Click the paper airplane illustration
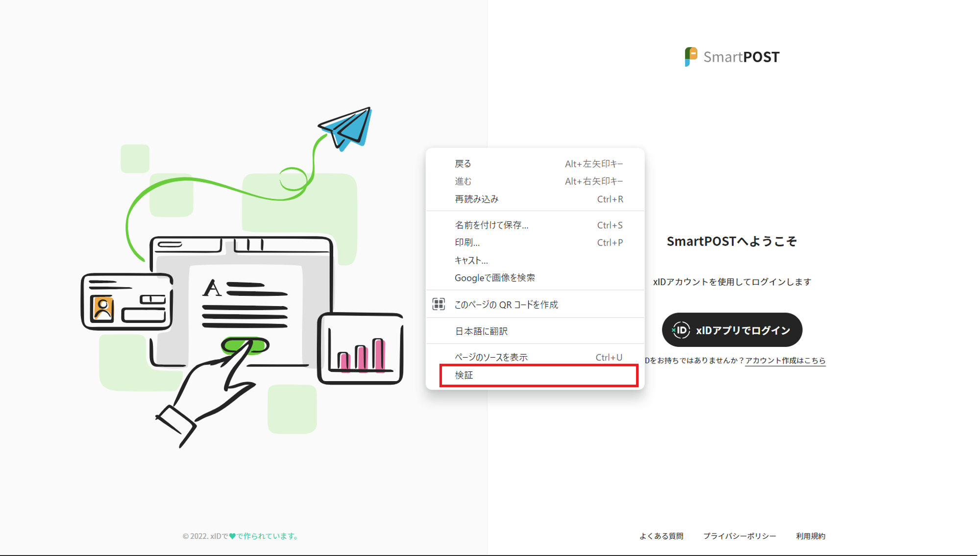 [x=346, y=128]
